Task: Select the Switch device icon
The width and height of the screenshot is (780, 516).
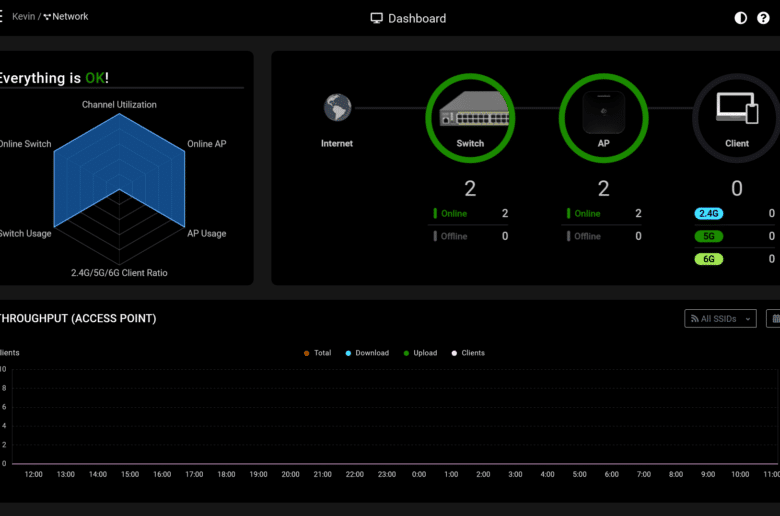Action: 470,118
